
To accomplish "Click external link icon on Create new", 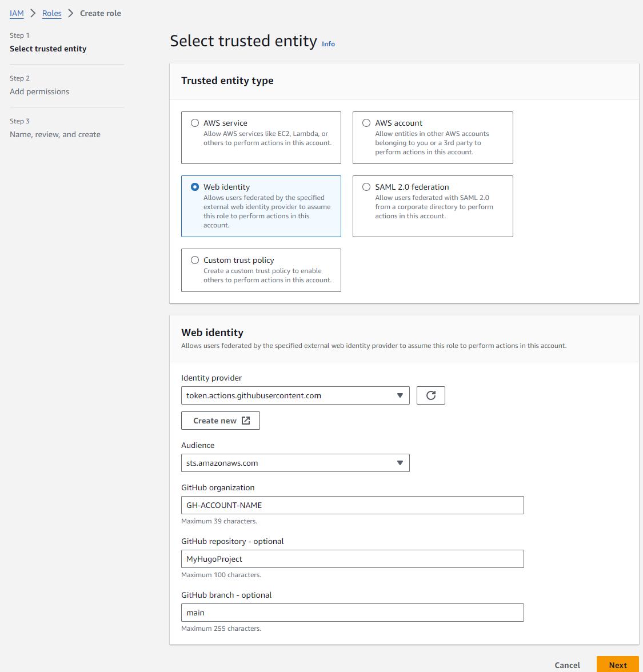I will [x=246, y=421].
